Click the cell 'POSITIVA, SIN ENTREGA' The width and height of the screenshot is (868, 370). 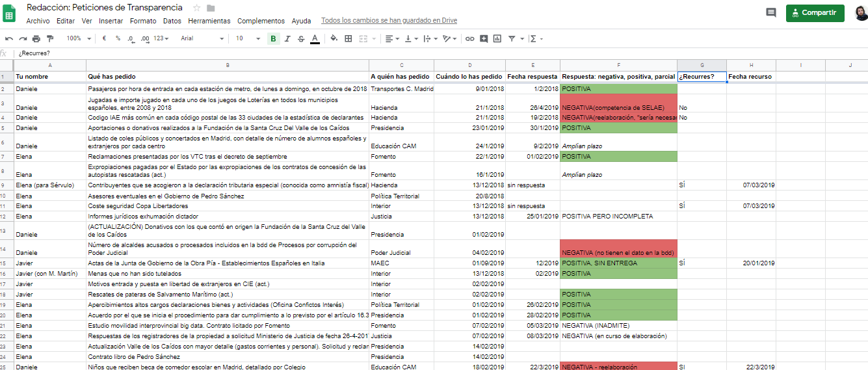(618, 263)
